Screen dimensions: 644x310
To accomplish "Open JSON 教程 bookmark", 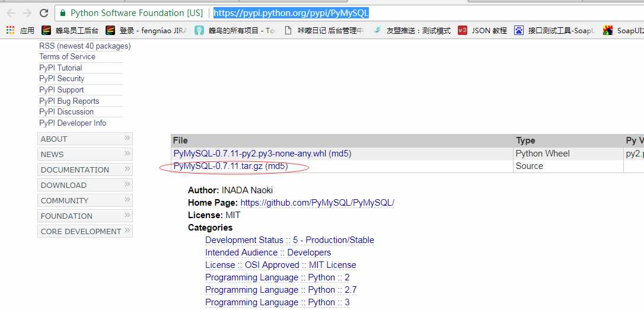I will point(482,30).
